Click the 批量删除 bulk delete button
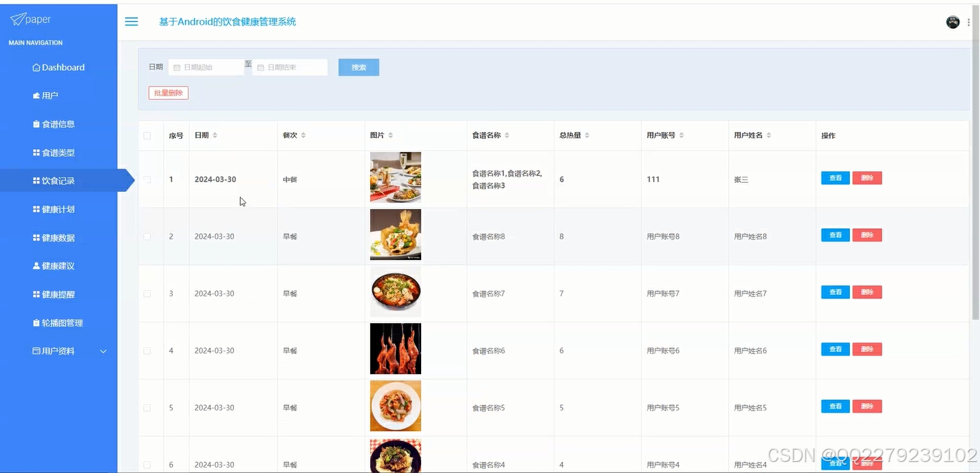The image size is (980, 473). 168,92
